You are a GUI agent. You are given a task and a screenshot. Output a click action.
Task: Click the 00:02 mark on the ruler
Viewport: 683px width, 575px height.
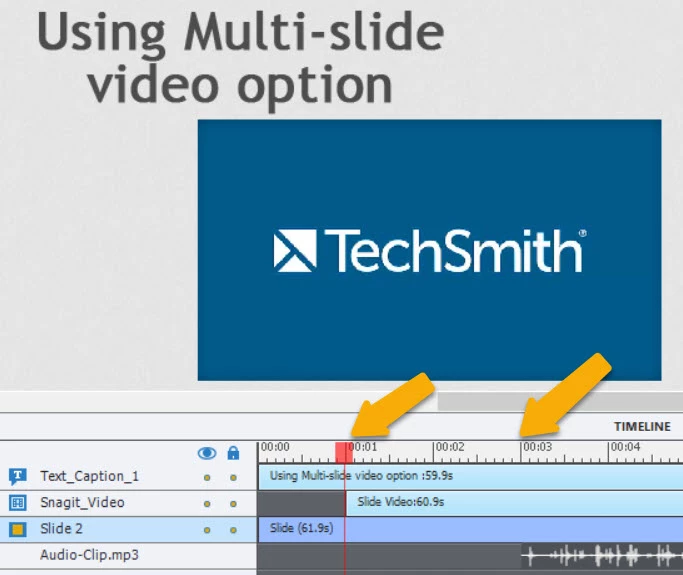[450, 447]
